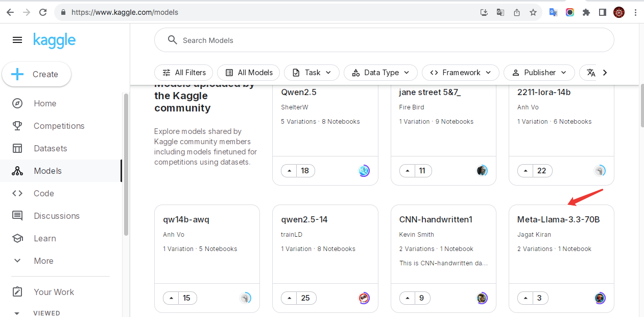644x317 pixels.
Task: Upvote the jane street 5&7_ model
Action: click(x=408, y=171)
